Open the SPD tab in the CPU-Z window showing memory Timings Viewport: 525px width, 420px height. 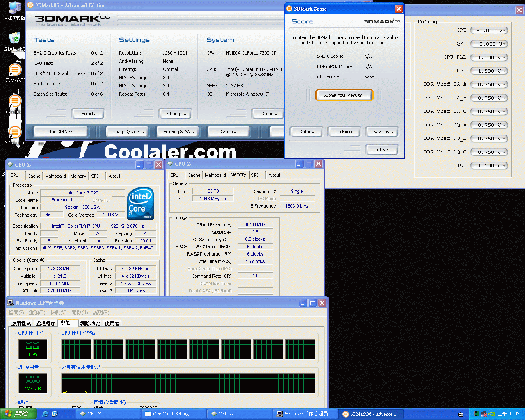click(255, 175)
